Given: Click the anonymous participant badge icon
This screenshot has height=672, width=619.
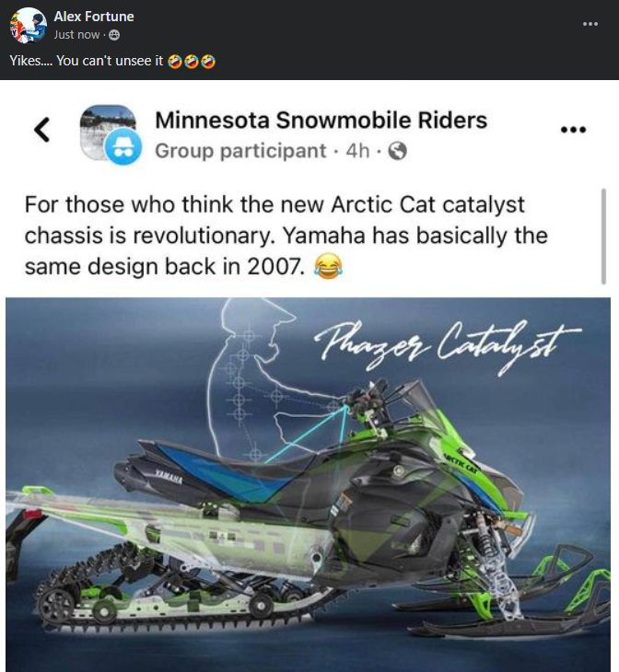Looking at the screenshot, I should (123, 146).
